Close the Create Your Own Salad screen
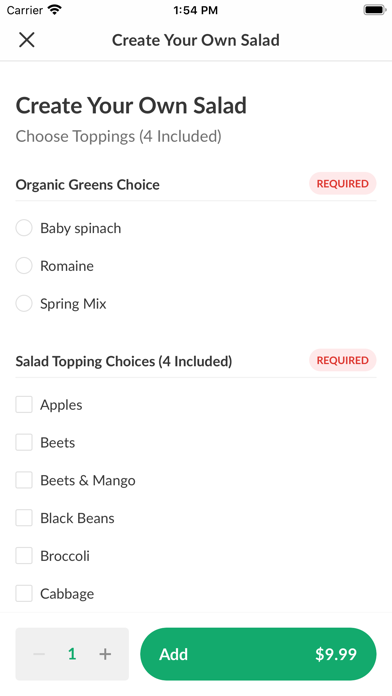392x696 pixels. pos(27,40)
